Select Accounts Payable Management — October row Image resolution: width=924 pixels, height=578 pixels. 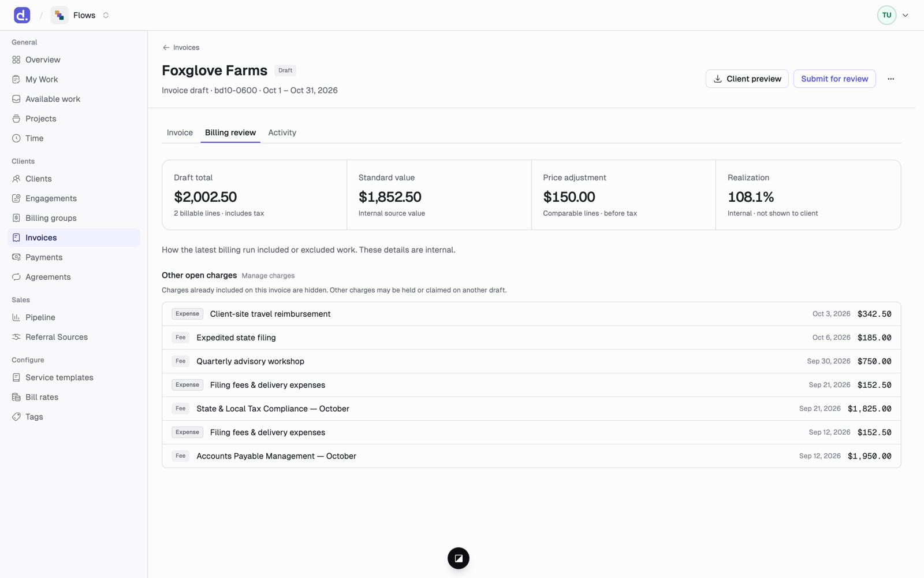531,456
